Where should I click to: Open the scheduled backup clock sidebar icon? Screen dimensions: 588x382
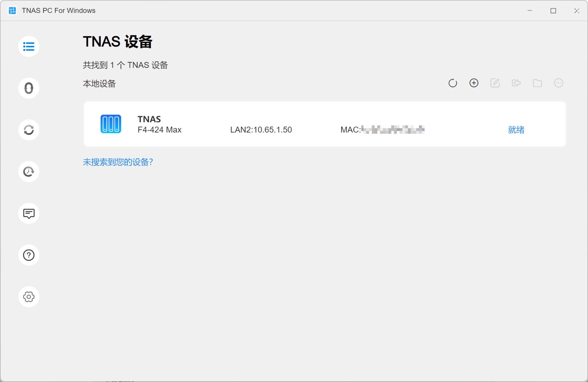pyautogui.click(x=29, y=172)
